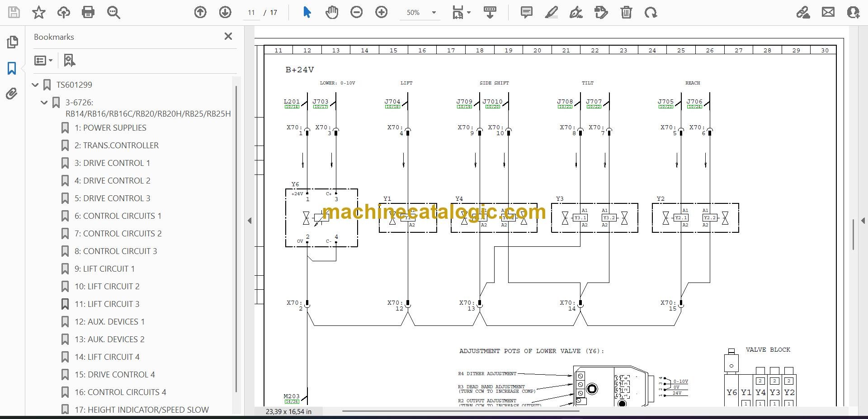
Task: Open bookmark 9: LIFT CIRCUIT 1
Action: click(104, 269)
